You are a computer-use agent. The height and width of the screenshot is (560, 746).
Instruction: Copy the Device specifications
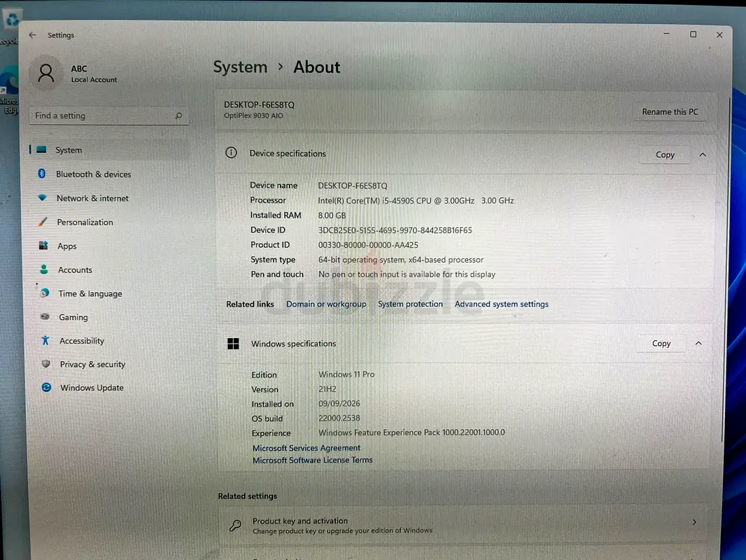665,155
